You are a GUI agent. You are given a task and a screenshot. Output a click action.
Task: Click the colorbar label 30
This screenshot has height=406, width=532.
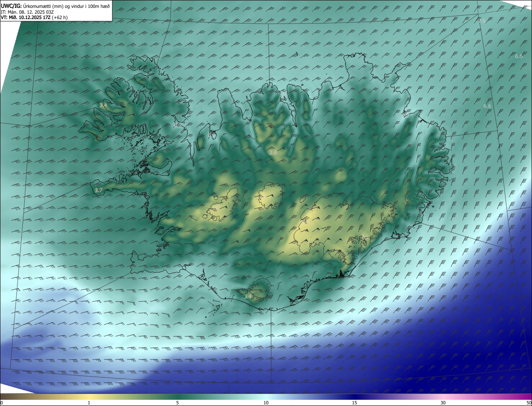[443, 403]
